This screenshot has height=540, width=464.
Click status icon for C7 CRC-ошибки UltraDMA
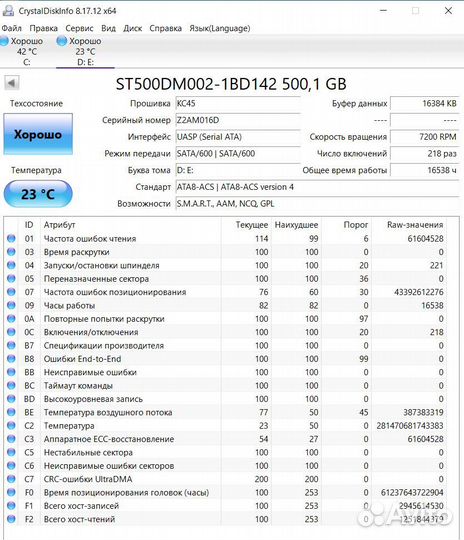tap(11, 479)
